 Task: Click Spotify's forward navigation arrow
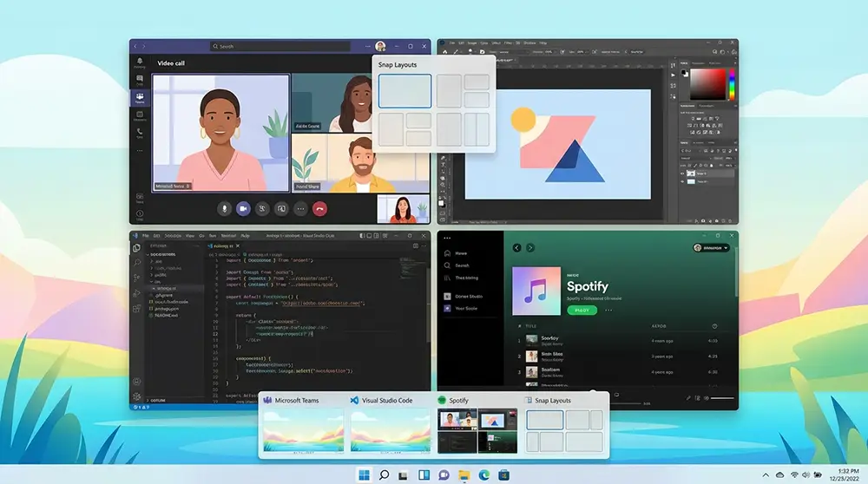pos(530,248)
